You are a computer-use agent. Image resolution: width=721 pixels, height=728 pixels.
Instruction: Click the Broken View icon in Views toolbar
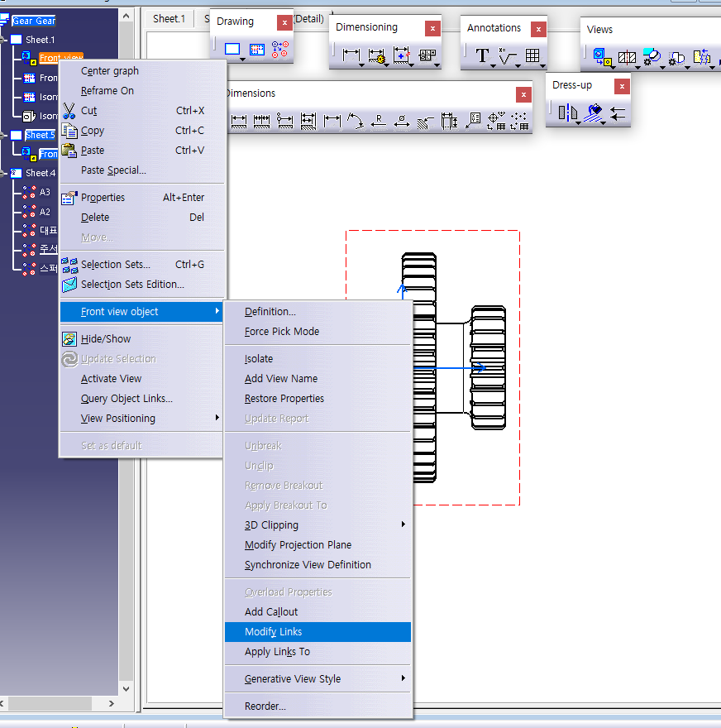(702, 57)
